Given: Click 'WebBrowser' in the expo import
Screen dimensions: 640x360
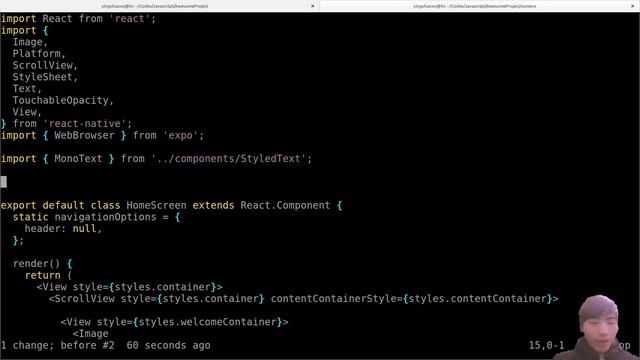Looking at the screenshot, I should [x=84, y=136].
